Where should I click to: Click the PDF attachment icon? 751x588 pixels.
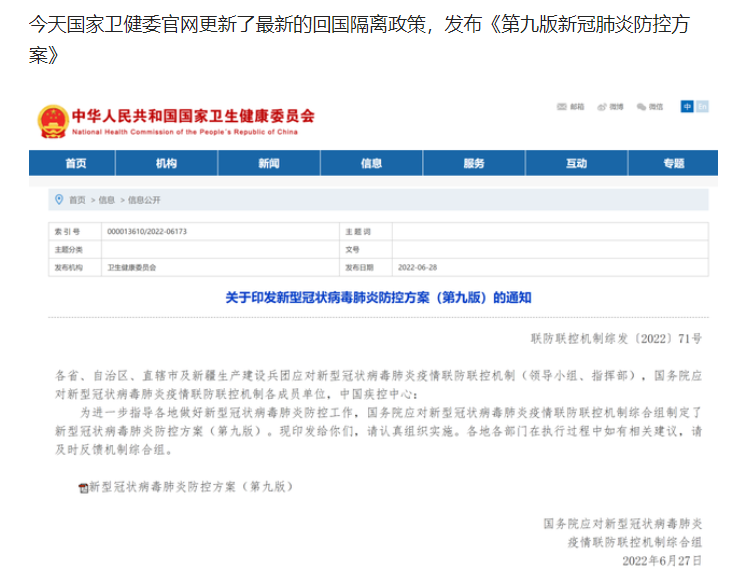[x=83, y=487]
